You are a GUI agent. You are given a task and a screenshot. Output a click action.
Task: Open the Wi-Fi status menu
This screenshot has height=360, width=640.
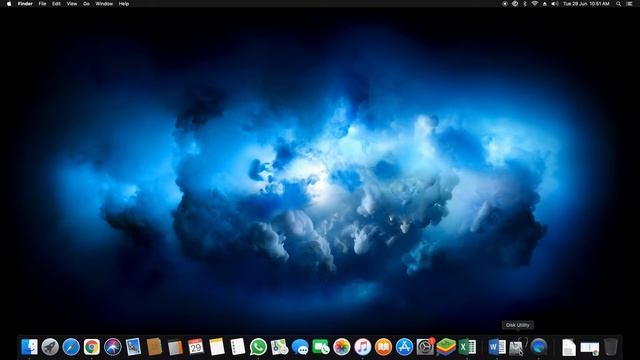coord(534,4)
